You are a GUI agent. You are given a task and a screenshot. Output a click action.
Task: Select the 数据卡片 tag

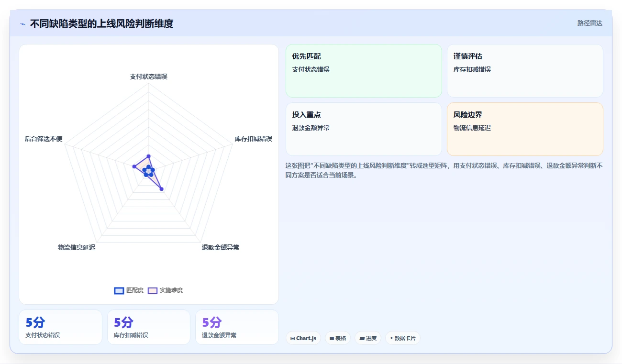tap(403, 338)
